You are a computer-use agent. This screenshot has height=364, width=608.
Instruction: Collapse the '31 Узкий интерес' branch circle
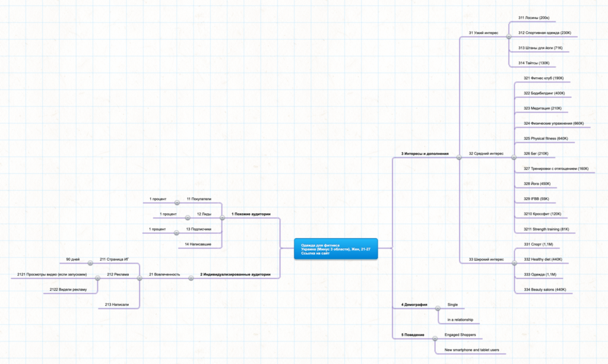coord(509,37)
